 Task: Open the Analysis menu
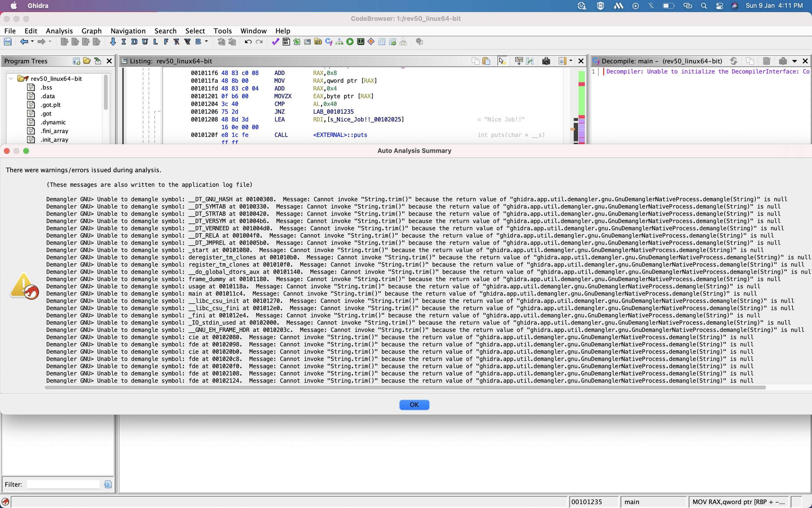pyautogui.click(x=59, y=31)
